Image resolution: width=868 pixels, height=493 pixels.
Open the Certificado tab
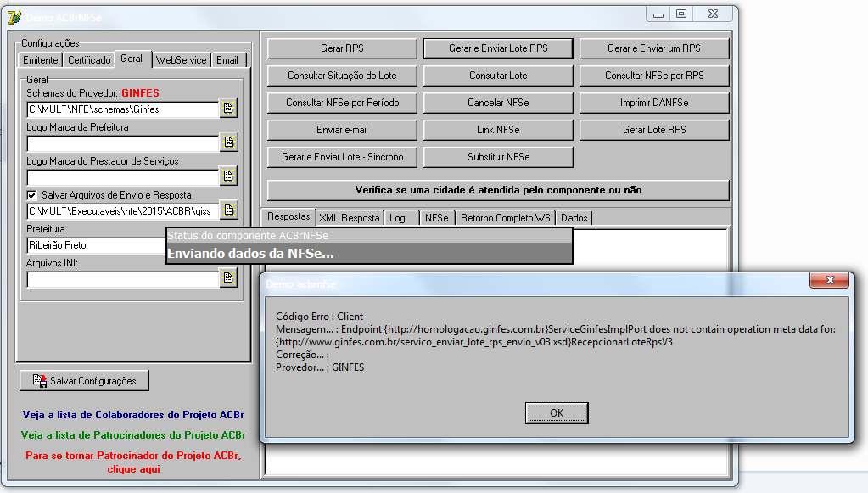89,59
